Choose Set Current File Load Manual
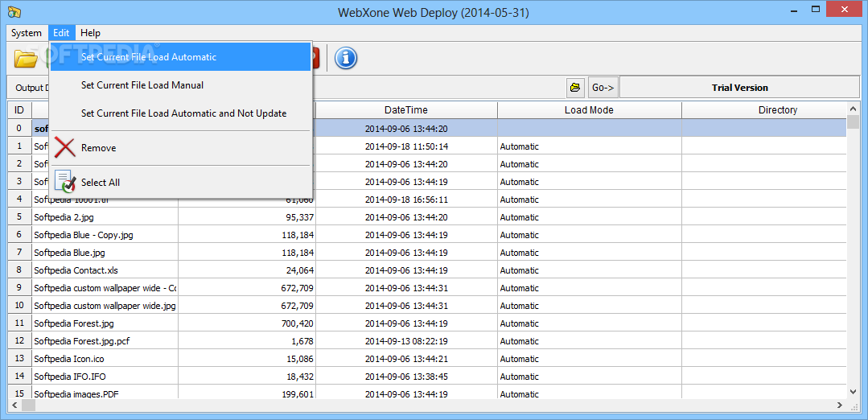868x420 pixels. click(x=180, y=85)
